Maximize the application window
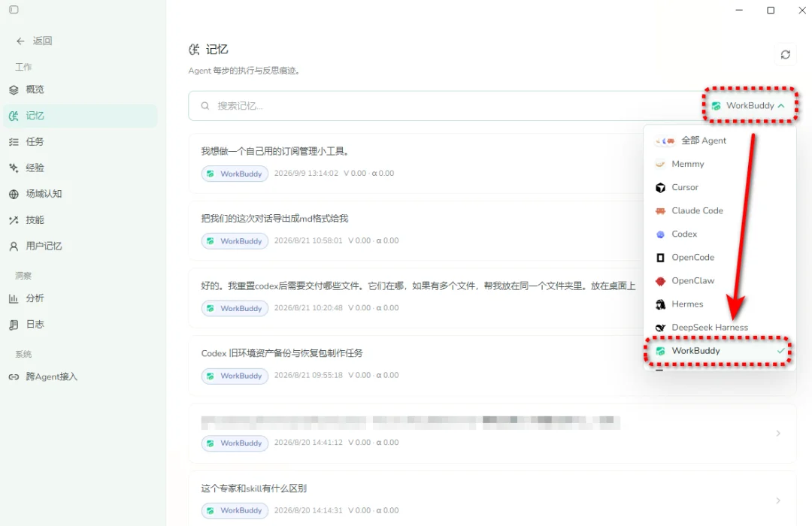The width and height of the screenshot is (812, 526). coord(771,11)
